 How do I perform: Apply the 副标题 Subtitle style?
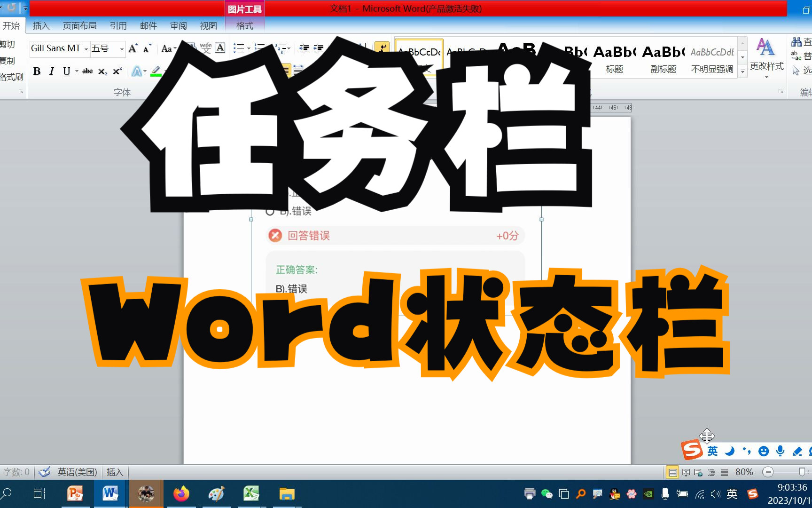coord(663,59)
